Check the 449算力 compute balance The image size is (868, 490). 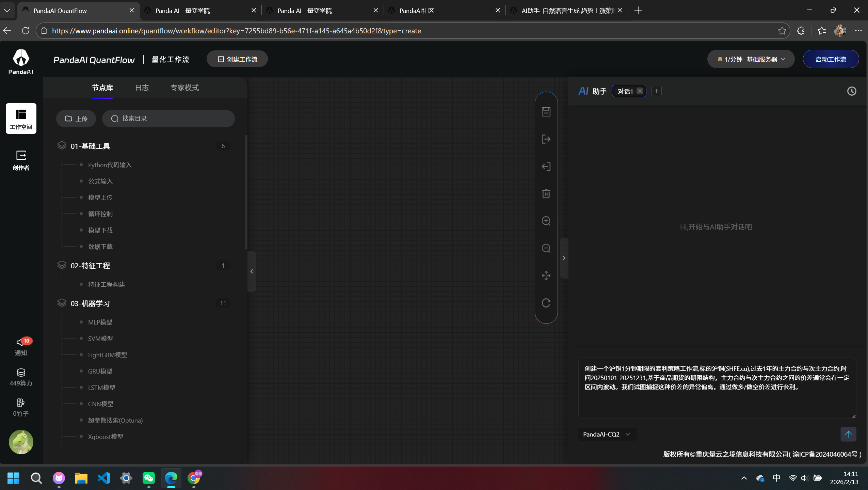pyautogui.click(x=21, y=377)
